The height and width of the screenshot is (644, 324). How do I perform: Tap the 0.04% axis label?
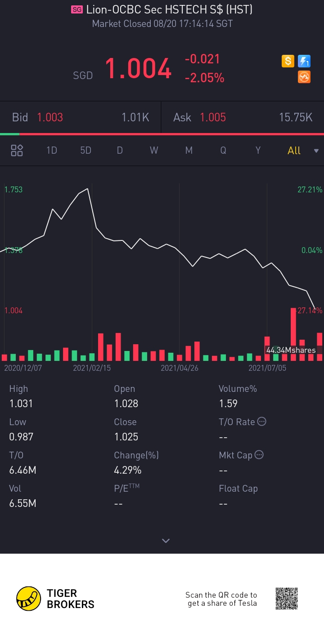coord(312,250)
